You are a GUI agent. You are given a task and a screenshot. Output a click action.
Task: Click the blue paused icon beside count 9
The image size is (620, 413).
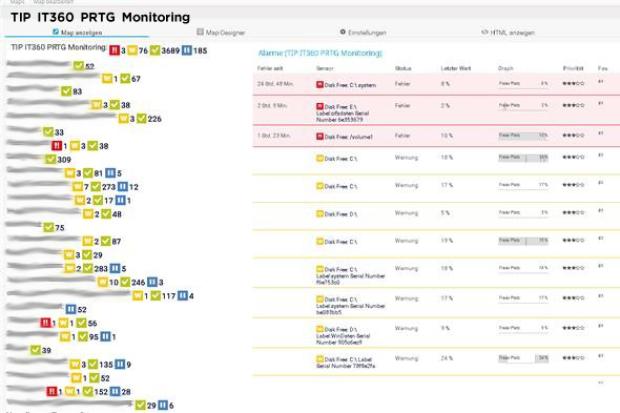(120, 364)
